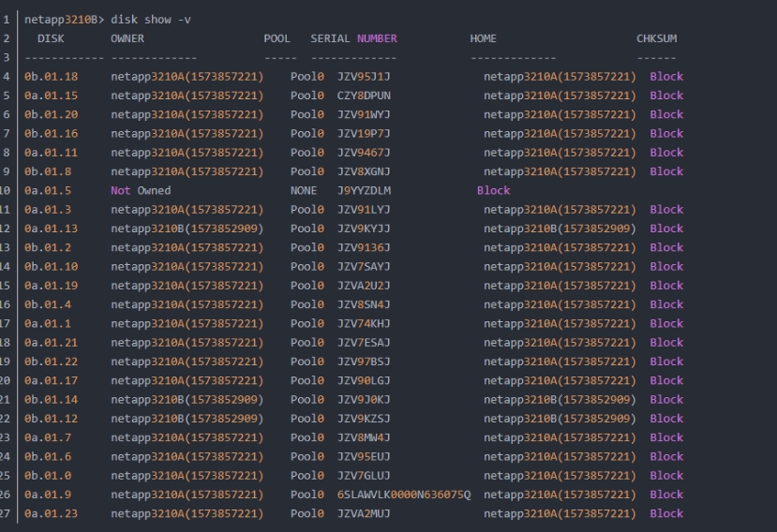Click serial number JZV8MW4J
777x532 pixels.
[x=364, y=437]
